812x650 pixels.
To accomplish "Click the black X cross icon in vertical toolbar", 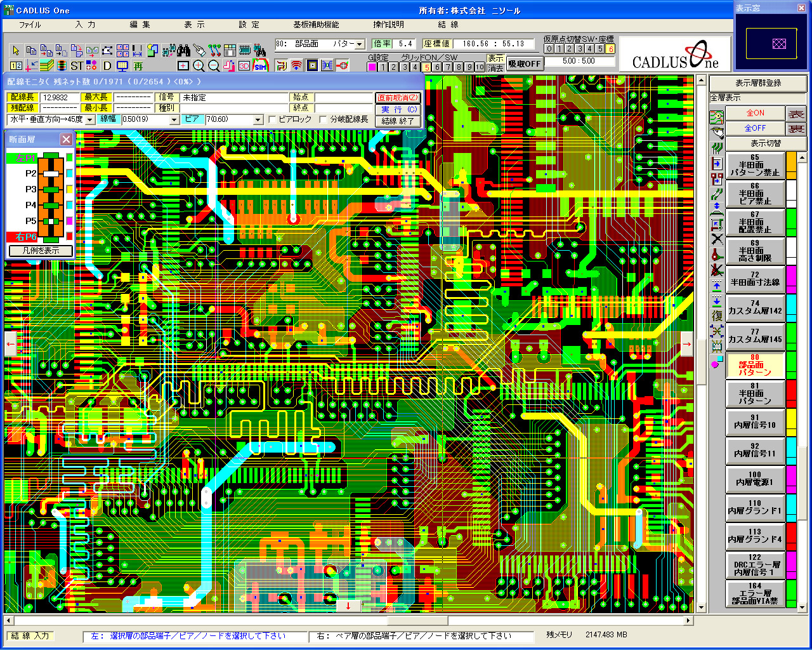I will tap(716, 239).
